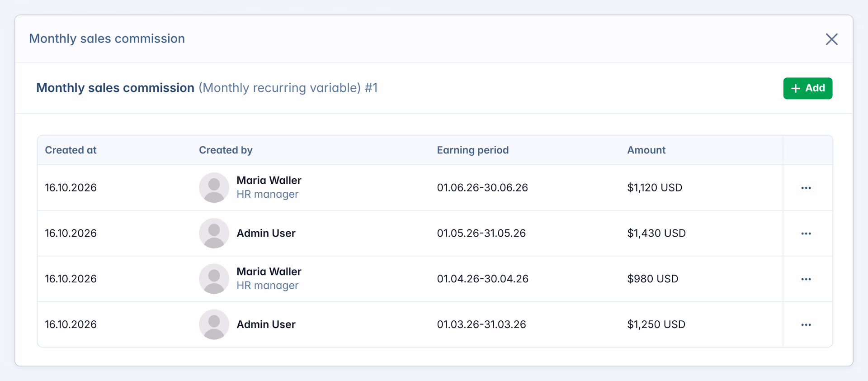Click the created date 16.10.2026 in the $1,250 row
The height and width of the screenshot is (381, 868).
[x=71, y=325]
